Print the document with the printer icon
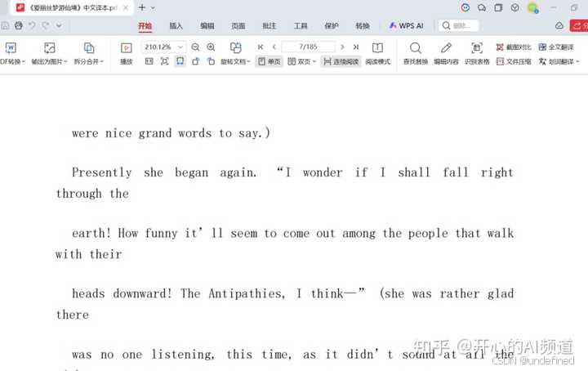Viewport: 588px width, 371px height. [x=18, y=25]
